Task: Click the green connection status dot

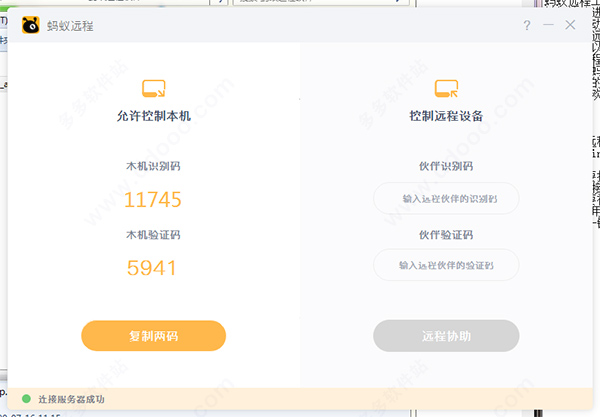Action: pos(26,399)
